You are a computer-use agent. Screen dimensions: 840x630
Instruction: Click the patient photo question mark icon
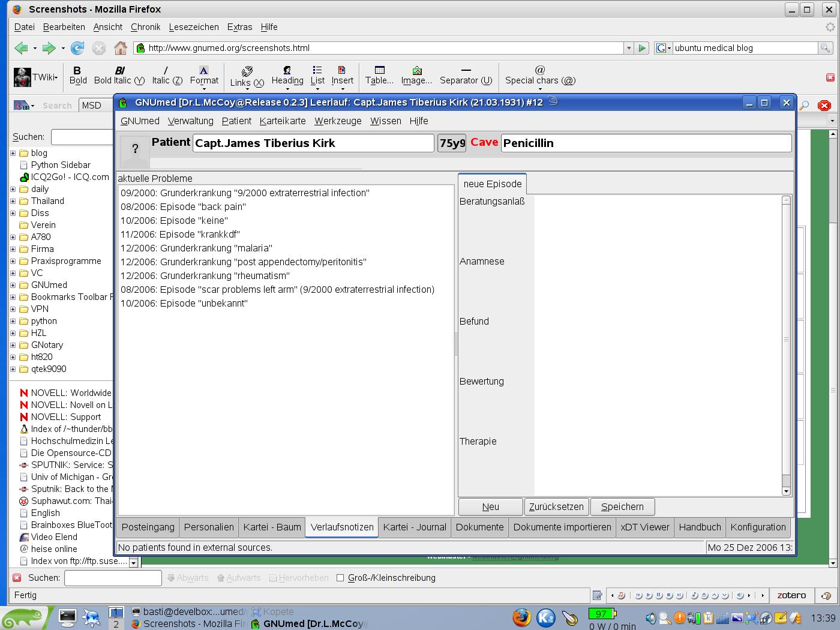pos(135,149)
